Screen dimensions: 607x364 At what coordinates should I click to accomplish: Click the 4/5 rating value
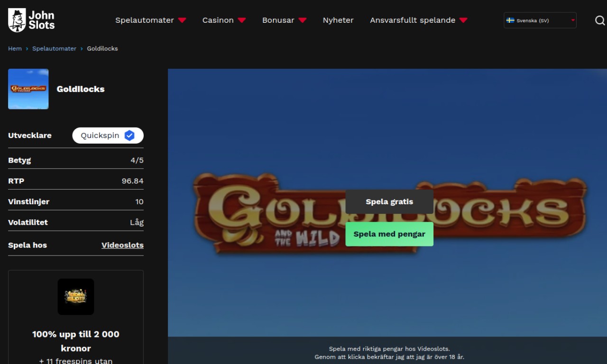pos(137,160)
